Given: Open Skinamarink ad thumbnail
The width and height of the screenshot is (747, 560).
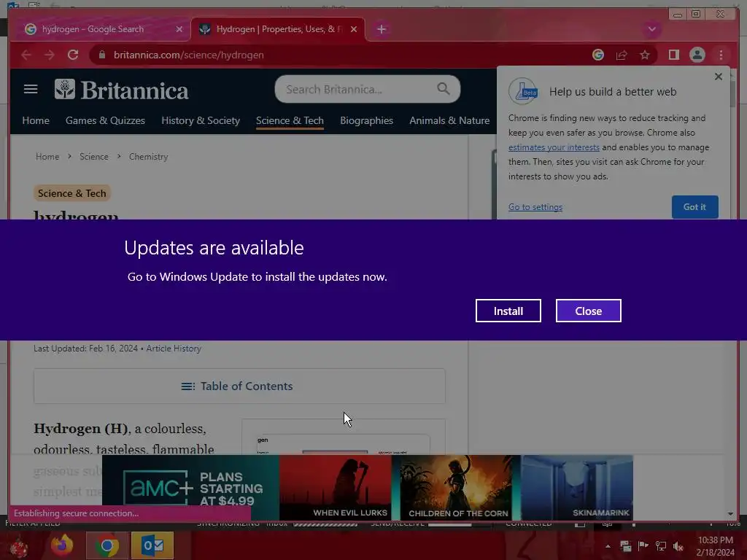Looking at the screenshot, I should pyautogui.click(x=577, y=488).
